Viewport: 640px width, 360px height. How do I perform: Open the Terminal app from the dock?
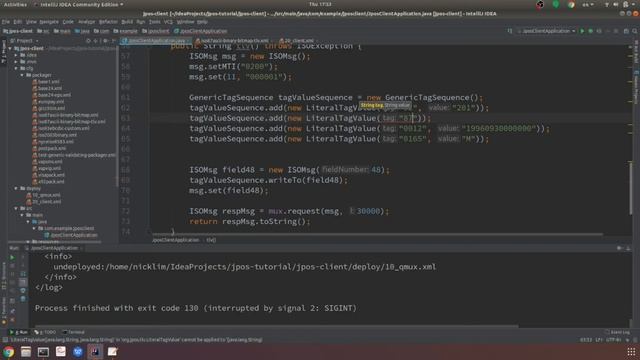click(43, 351)
